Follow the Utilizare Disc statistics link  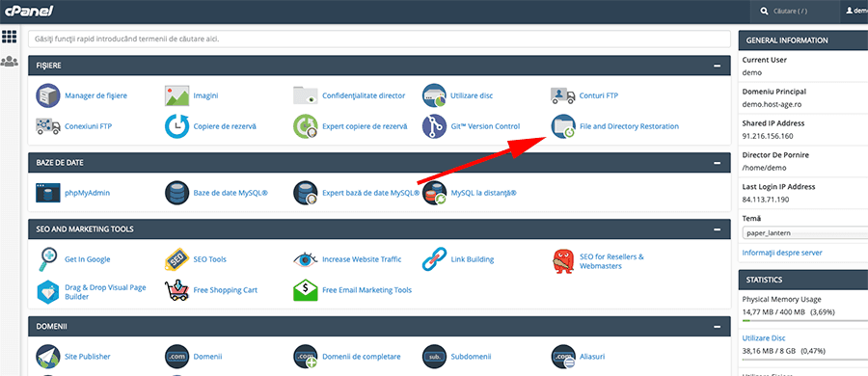click(x=764, y=337)
